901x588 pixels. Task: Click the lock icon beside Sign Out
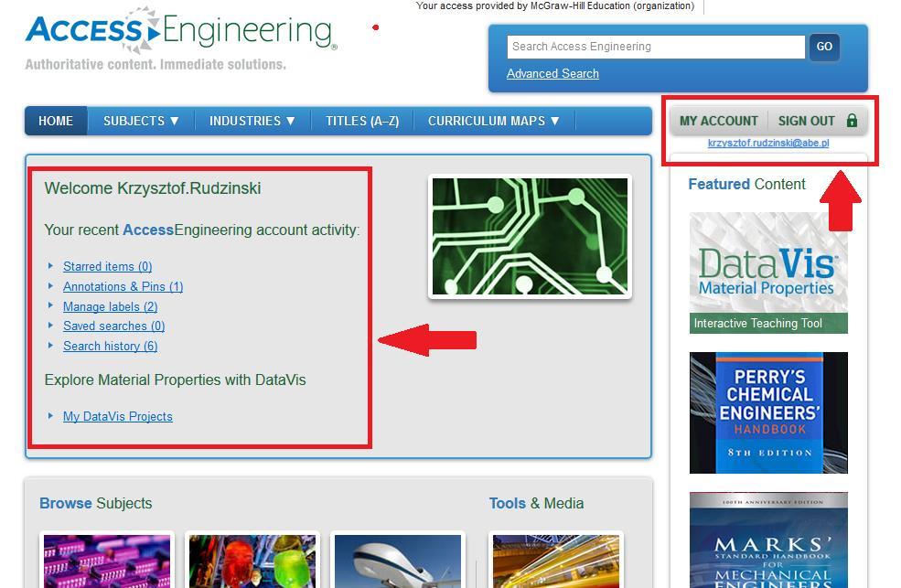coord(852,121)
